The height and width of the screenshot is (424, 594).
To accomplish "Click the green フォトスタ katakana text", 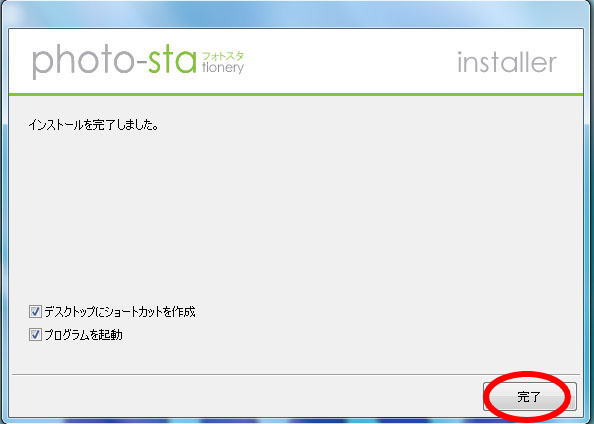I will click(x=223, y=56).
